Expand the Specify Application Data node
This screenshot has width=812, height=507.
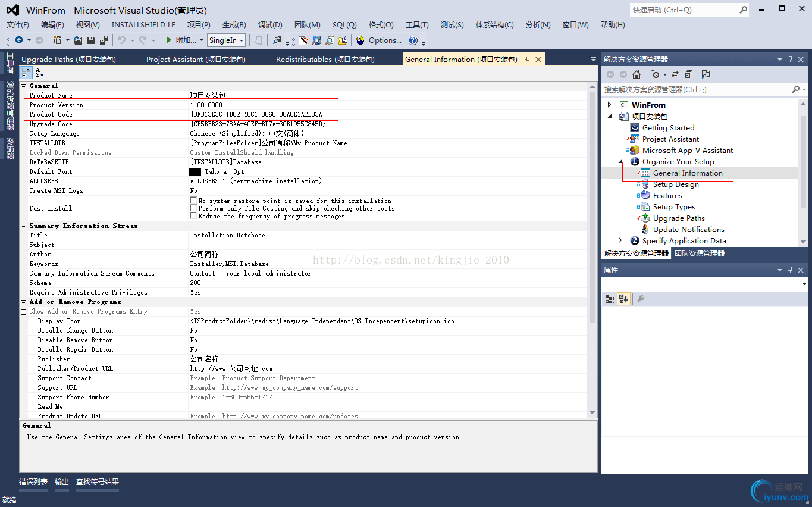(x=620, y=240)
